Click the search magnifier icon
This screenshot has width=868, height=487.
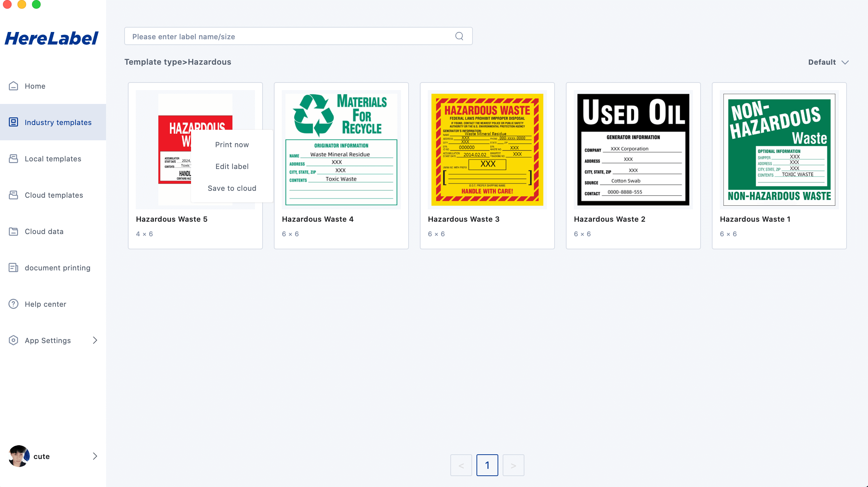(459, 36)
